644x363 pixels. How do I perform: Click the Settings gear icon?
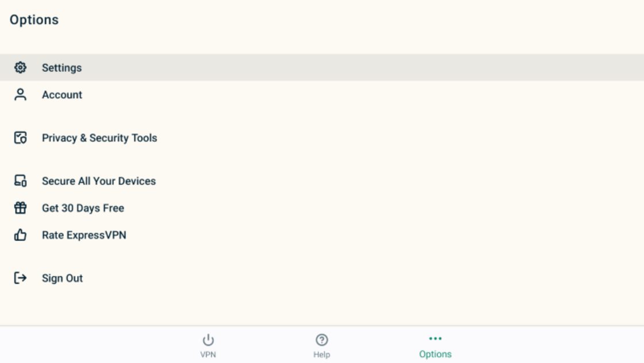coord(20,67)
